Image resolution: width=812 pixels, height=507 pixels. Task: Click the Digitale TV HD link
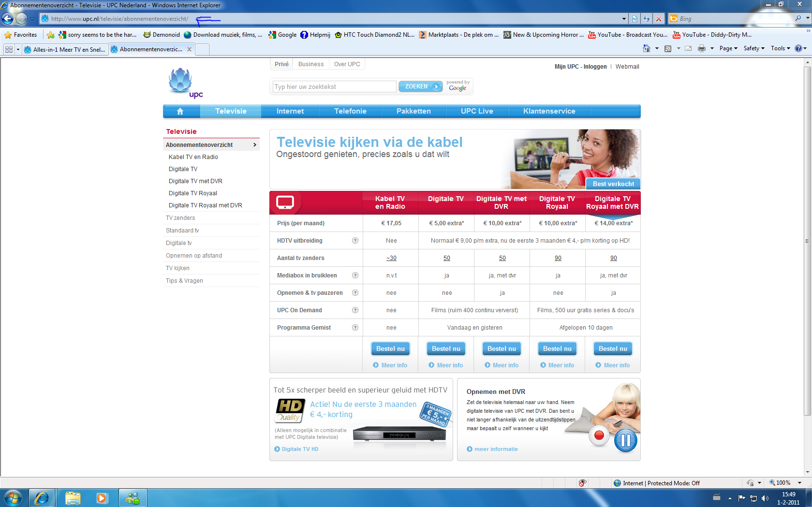[x=296, y=449]
